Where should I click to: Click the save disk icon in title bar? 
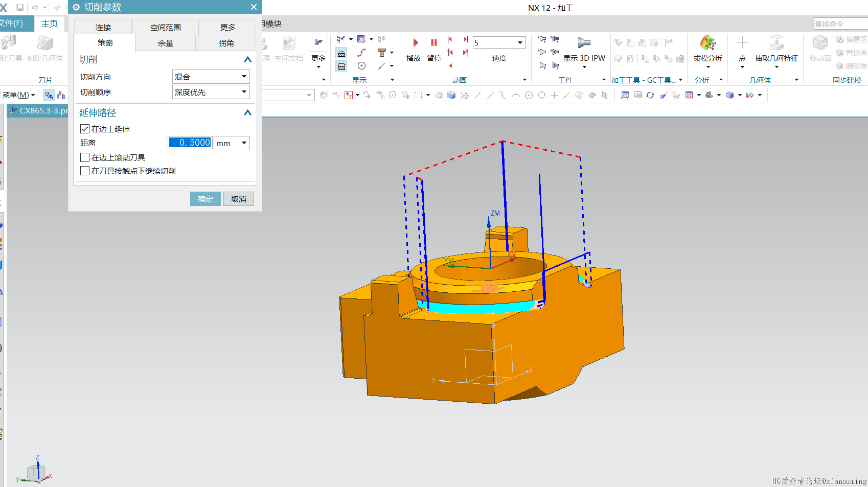pyautogui.click(x=20, y=8)
